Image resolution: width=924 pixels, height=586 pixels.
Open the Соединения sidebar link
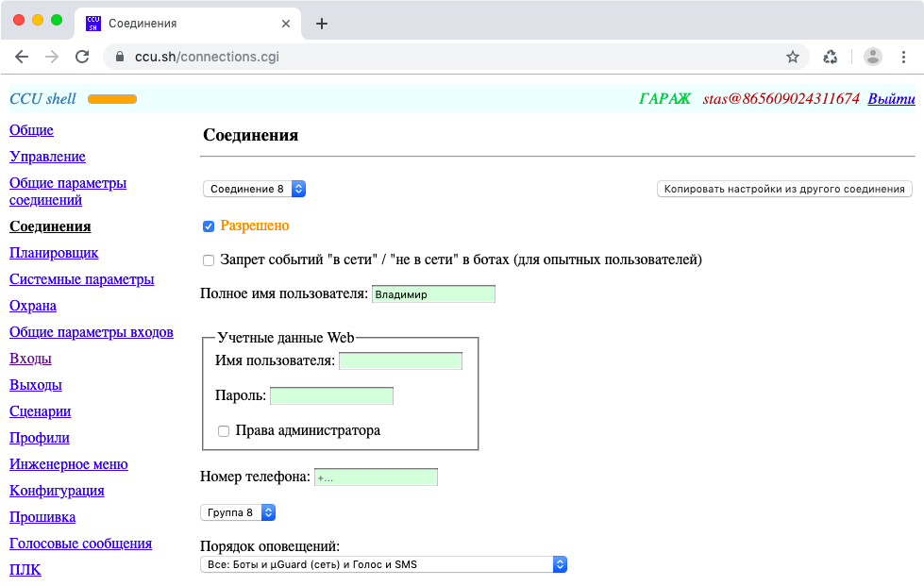(x=50, y=226)
